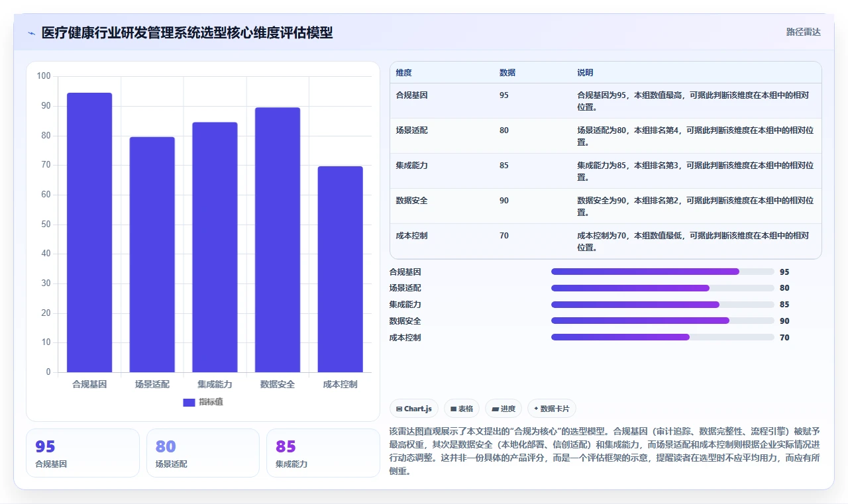Click the header icon beside the title
Viewport: 848px width, 504px height.
coord(32,32)
